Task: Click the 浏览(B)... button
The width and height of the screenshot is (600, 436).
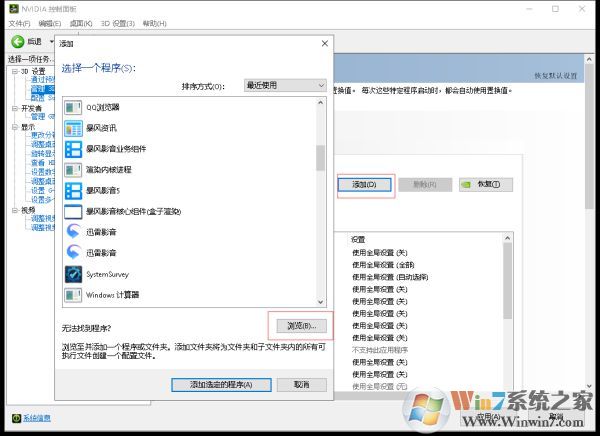Action: pyautogui.click(x=302, y=326)
